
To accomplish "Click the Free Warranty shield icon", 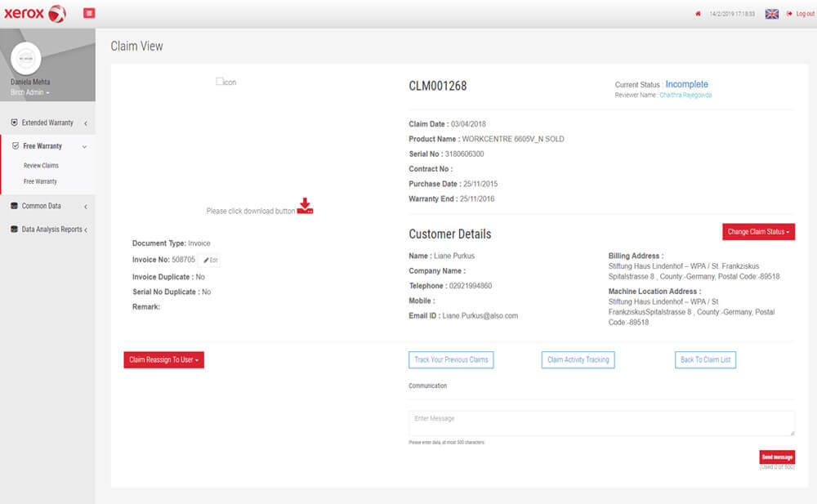I will click(x=15, y=146).
